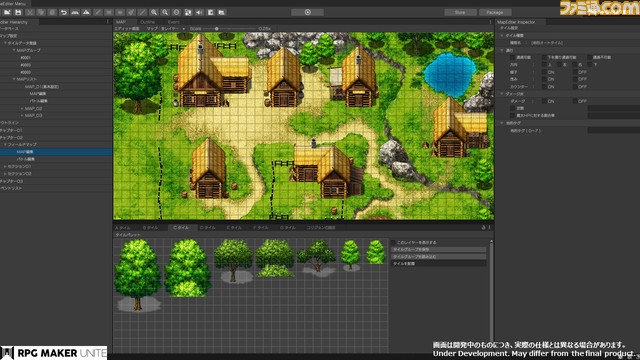Open the A タイル palette tab
The width and height of the screenshot is (640, 360).
click(123, 228)
